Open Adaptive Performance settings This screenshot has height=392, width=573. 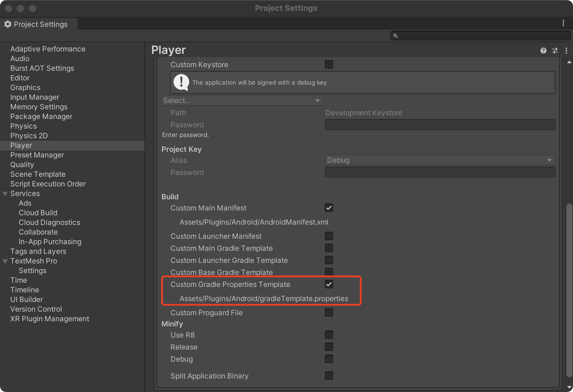click(48, 49)
